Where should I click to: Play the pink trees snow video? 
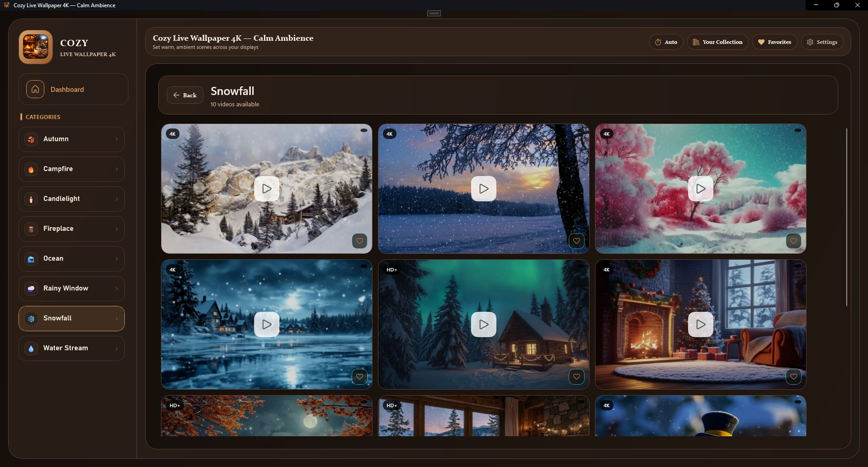coord(701,189)
